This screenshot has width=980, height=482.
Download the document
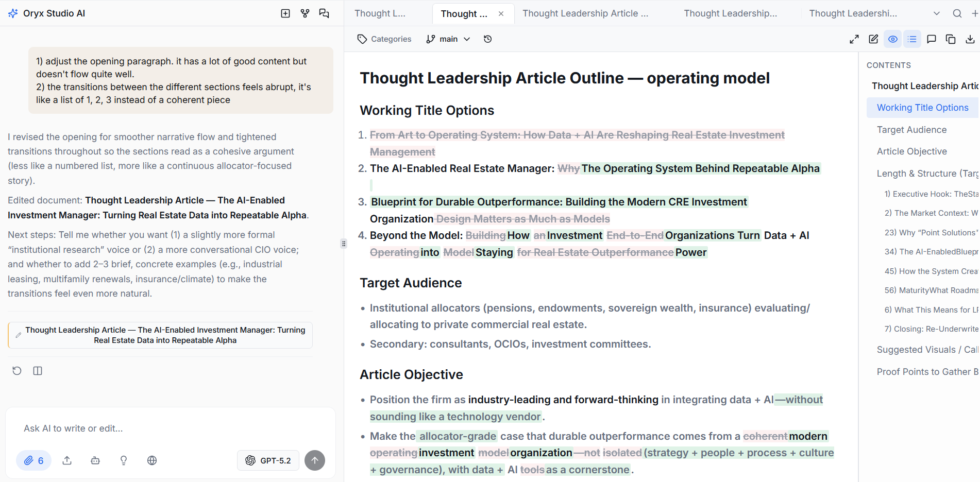click(x=970, y=39)
